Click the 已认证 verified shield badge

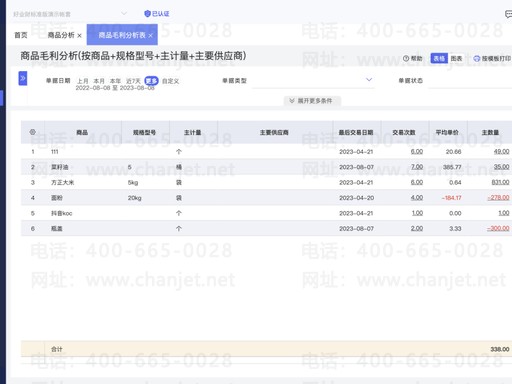[157, 14]
